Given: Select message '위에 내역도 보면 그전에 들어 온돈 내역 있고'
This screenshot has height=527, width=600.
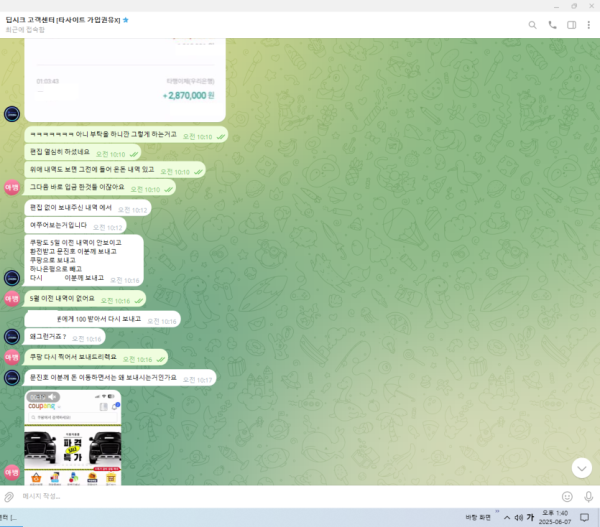Looking at the screenshot, I should click(115, 170).
